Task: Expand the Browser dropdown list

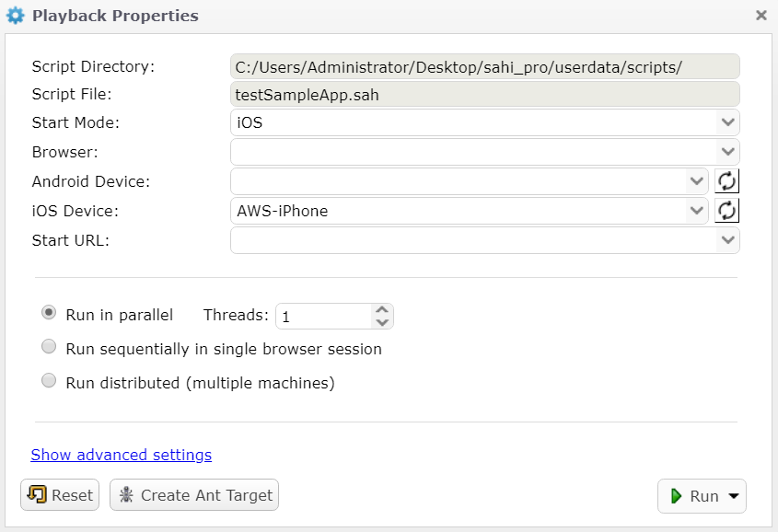Action: coord(727,152)
